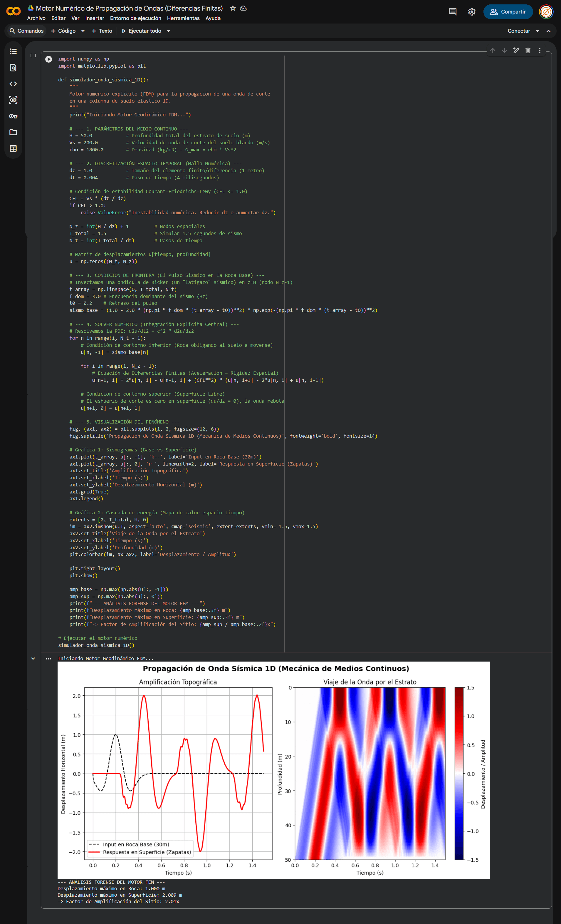The width and height of the screenshot is (561, 924).
Task: Open the Colab logo home link
Action: pyautogui.click(x=14, y=12)
